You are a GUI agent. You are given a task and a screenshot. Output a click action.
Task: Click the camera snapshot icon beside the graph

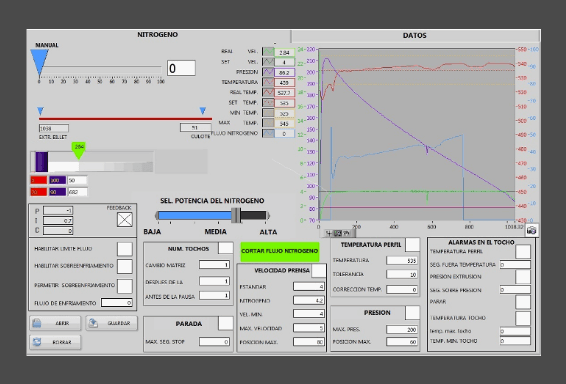pos(531,230)
